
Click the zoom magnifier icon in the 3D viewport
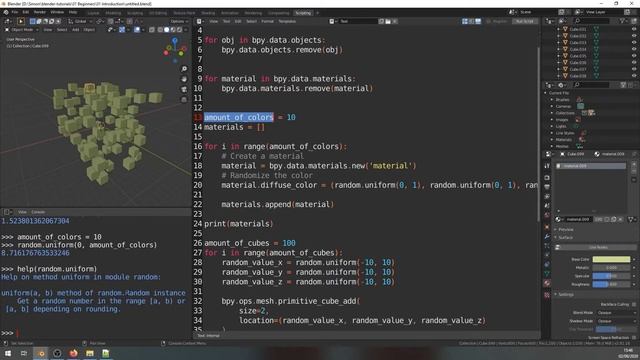(x=184, y=69)
